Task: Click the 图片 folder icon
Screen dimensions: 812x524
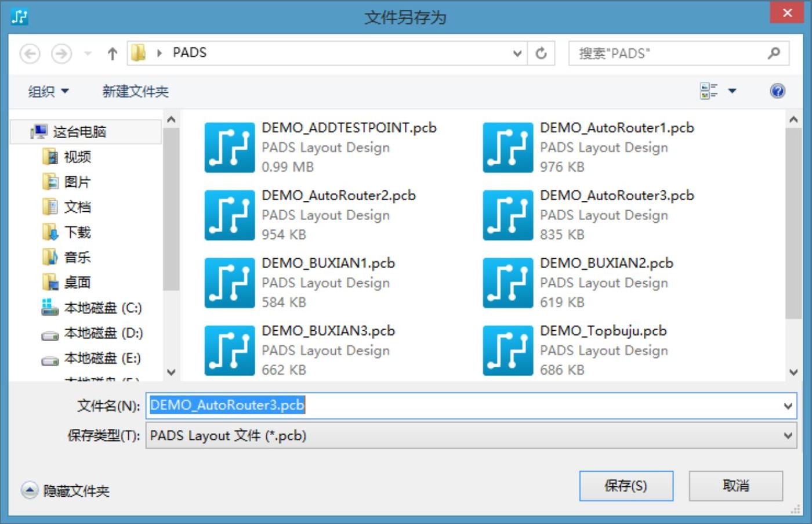Action: tap(50, 182)
